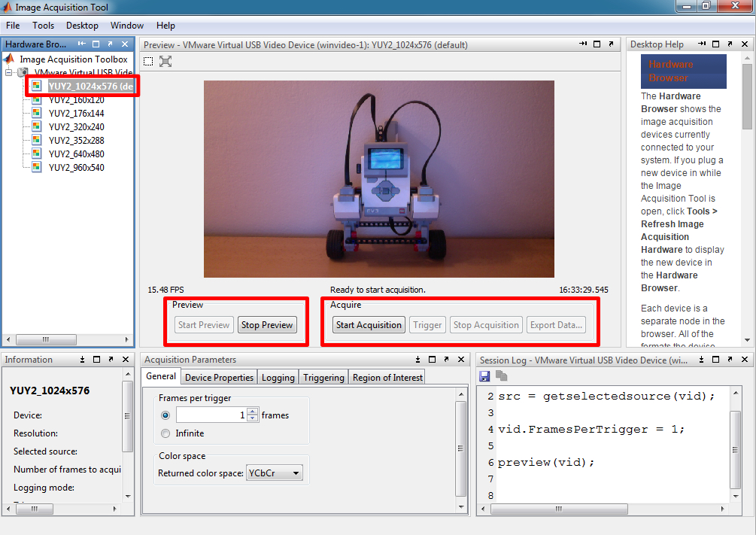Copy session log using the copy icon
Screen dimensions: 756x535
(502, 375)
